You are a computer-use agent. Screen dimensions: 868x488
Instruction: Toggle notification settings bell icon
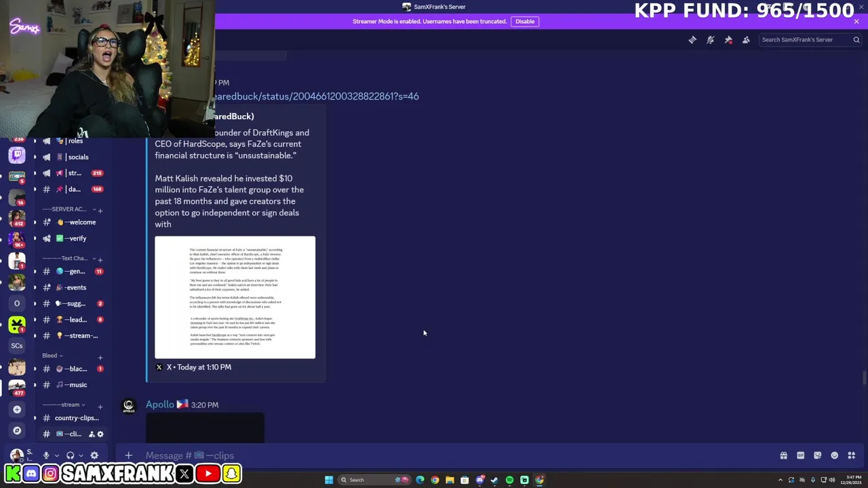710,40
